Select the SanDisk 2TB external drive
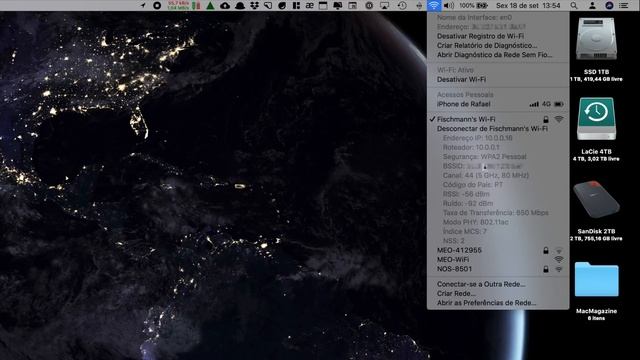Image resolution: width=640 pixels, height=360 pixels. point(596,200)
